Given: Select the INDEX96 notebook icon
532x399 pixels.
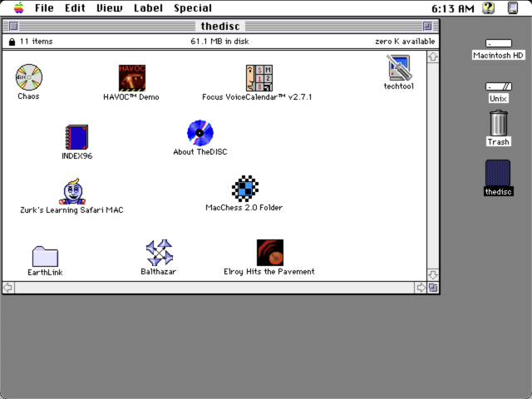Looking at the screenshot, I should coord(76,137).
